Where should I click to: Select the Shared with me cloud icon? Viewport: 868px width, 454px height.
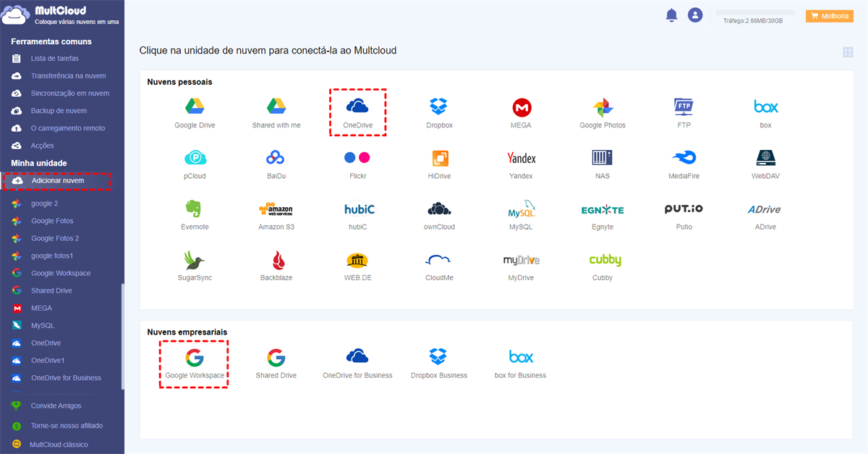(x=276, y=113)
